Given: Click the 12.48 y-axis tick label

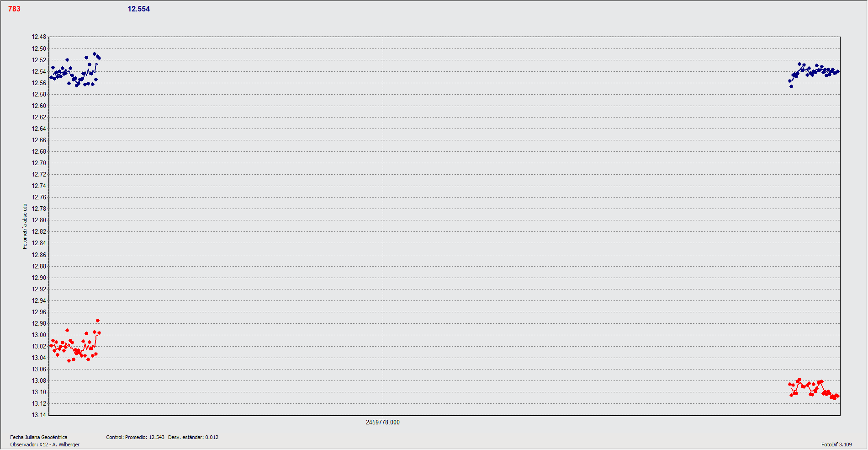Looking at the screenshot, I should click(39, 37).
